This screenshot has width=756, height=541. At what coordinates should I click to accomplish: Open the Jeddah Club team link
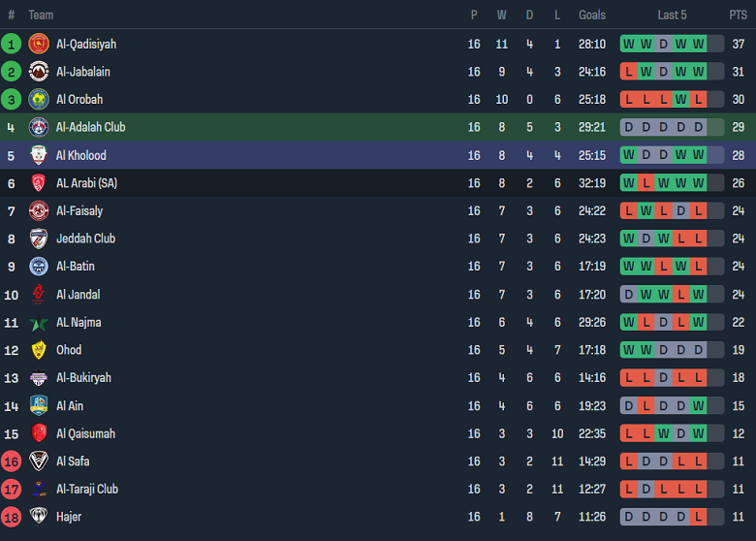click(x=85, y=239)
